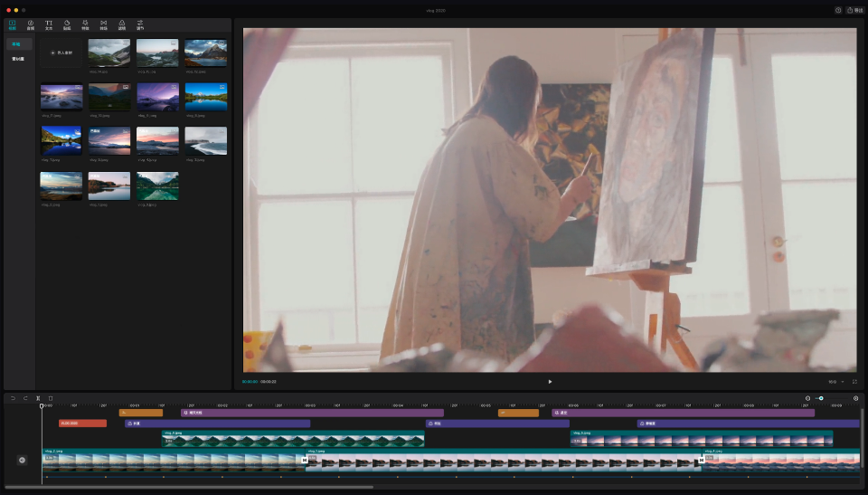The height and width of the screenshot is (495, 868).
Task: Select the golden sunset lake thumbnail
Action: [x=61, y=186]
